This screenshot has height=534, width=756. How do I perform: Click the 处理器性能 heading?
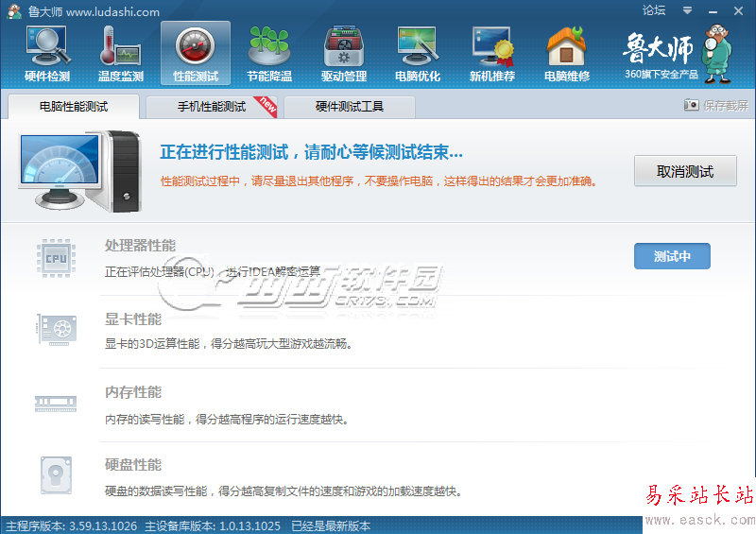140,246
